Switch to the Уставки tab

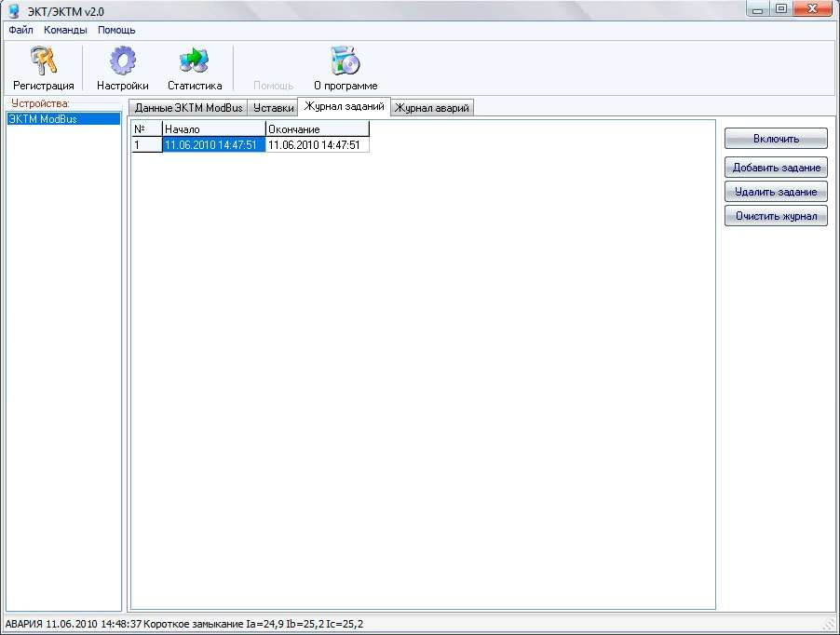273,108
